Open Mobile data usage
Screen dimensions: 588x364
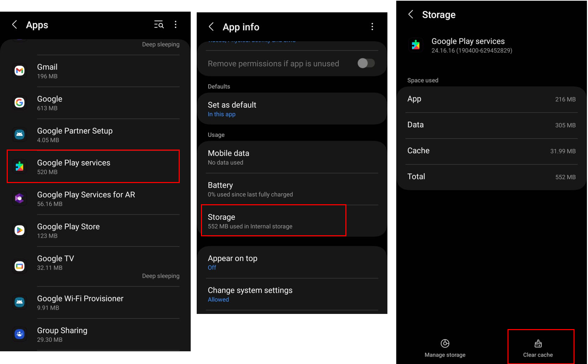pyautogui.click(x=292, y=157)
